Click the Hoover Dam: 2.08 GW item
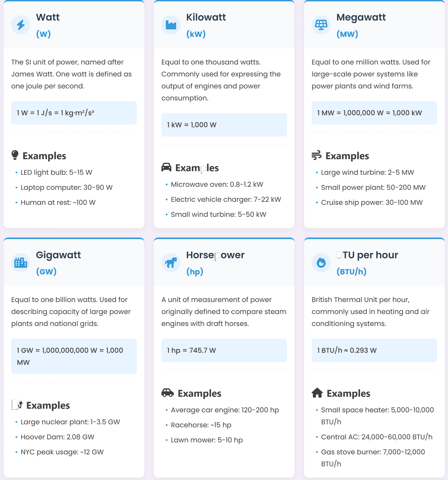The width and height of the screenshot is (448, 480). pyautogui.click(x=57, y=437)
